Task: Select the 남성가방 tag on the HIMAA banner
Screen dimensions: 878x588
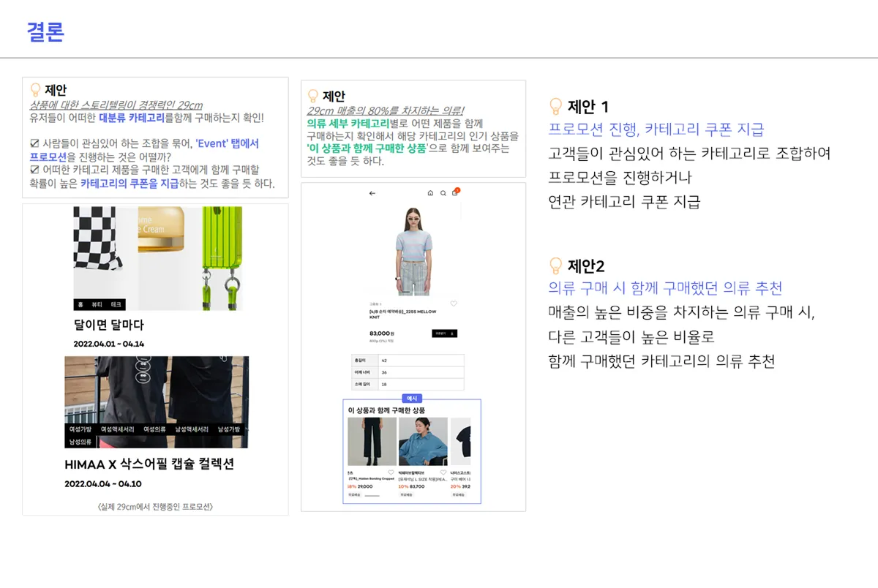Action: click(x=229, y=429)
